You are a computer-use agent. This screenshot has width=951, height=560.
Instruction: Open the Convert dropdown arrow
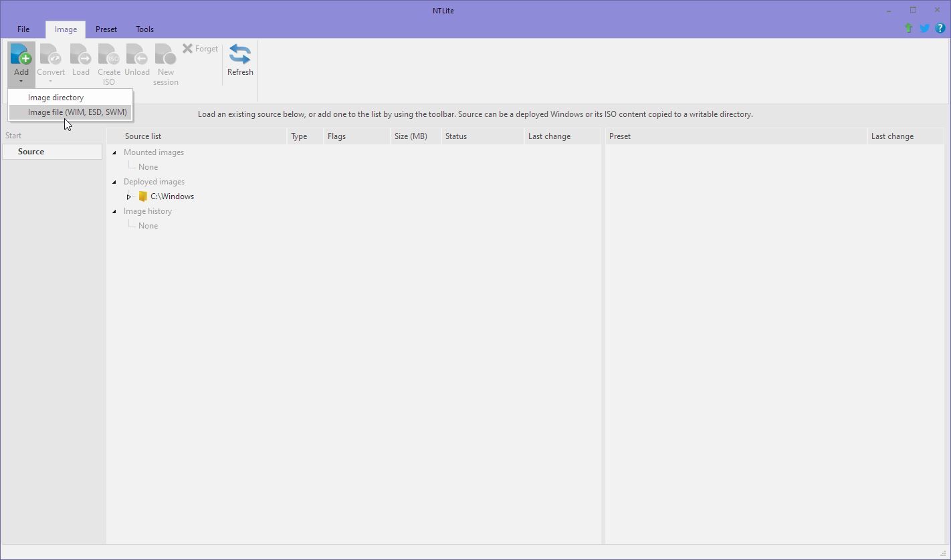pos(51,82)
